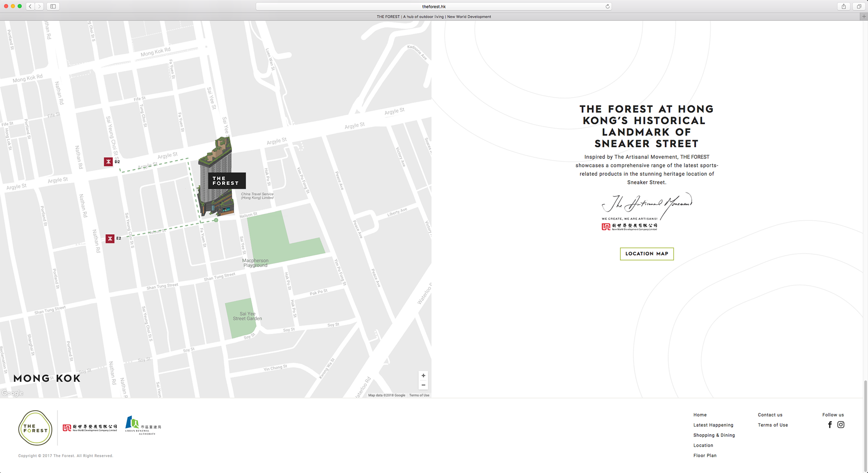Click New World Development footer logo
868x473 pixels.
[x=90, y=428]
